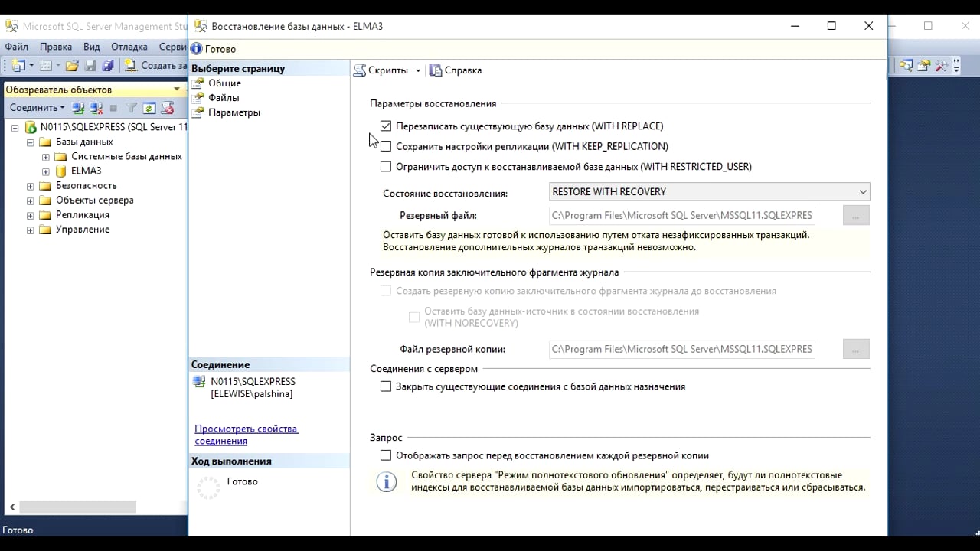Click the Параметры page icon

(199, 112)
